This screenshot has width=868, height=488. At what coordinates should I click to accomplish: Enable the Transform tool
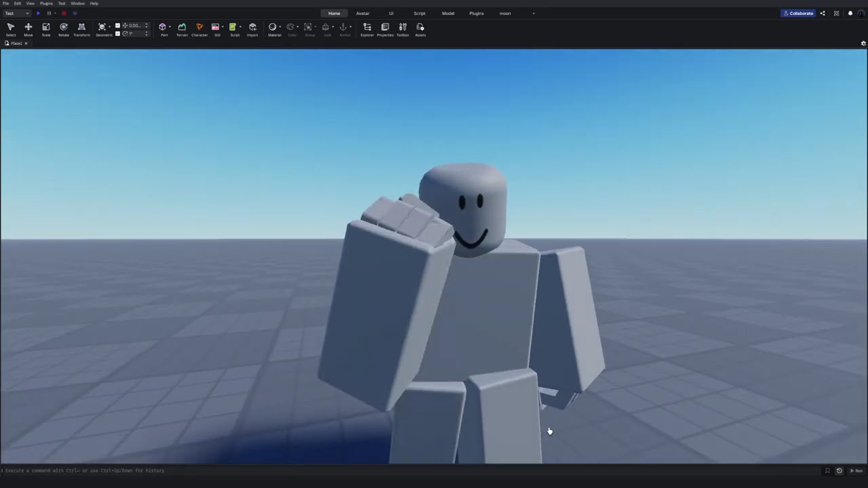tap(81, 29)
